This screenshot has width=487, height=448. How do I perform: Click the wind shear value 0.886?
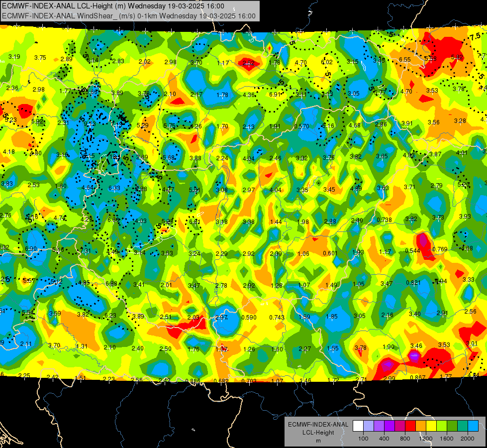pos(193,381)
